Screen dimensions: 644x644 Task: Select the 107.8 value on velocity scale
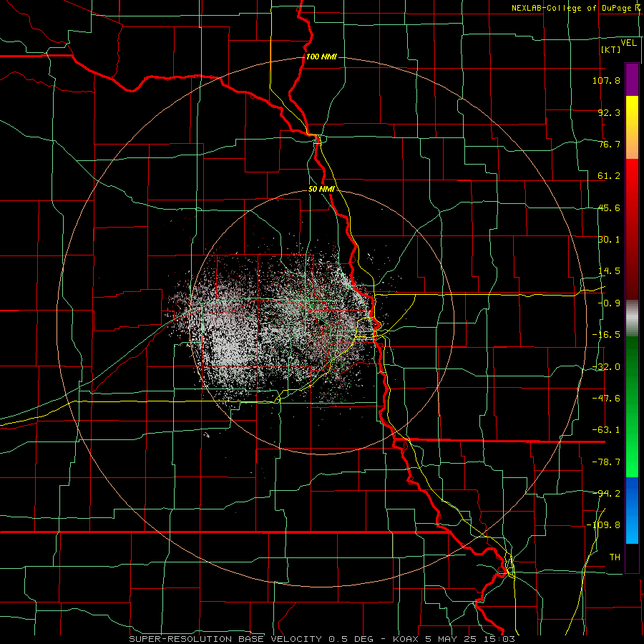coord(606,80)
